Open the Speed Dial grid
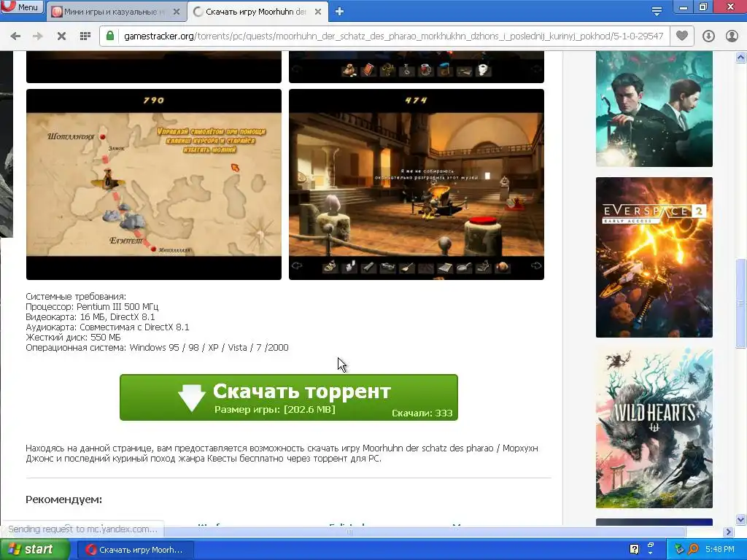The width and height of the screenshot is (747, 560). (x=85, y=36)
